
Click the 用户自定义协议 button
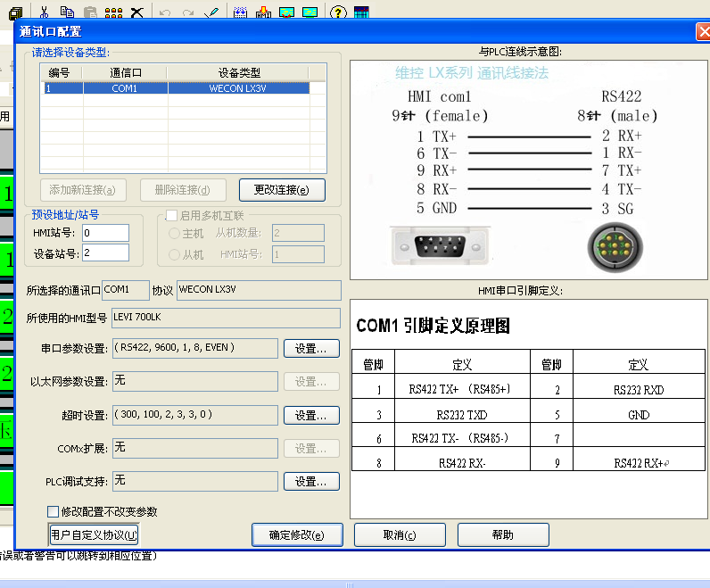pos(94,535)
